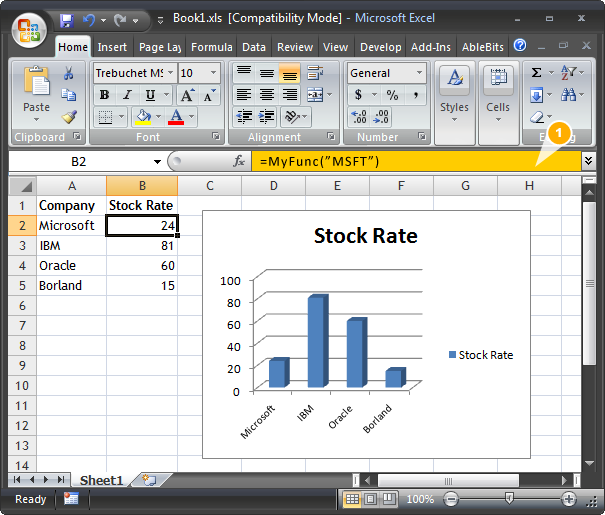Viewport: 605px width, 515px height.
Task: Expand the formula bar
Action: [x=588, y=160]
